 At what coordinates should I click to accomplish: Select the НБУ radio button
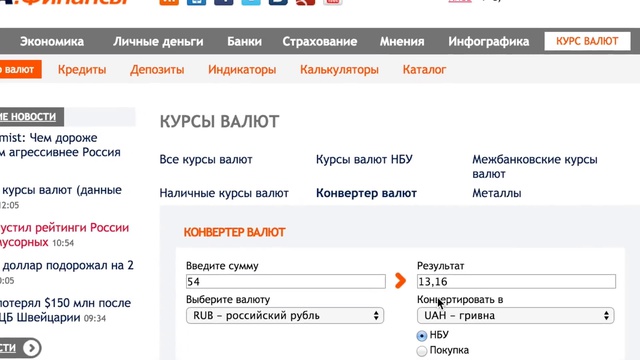pos(422,336)
